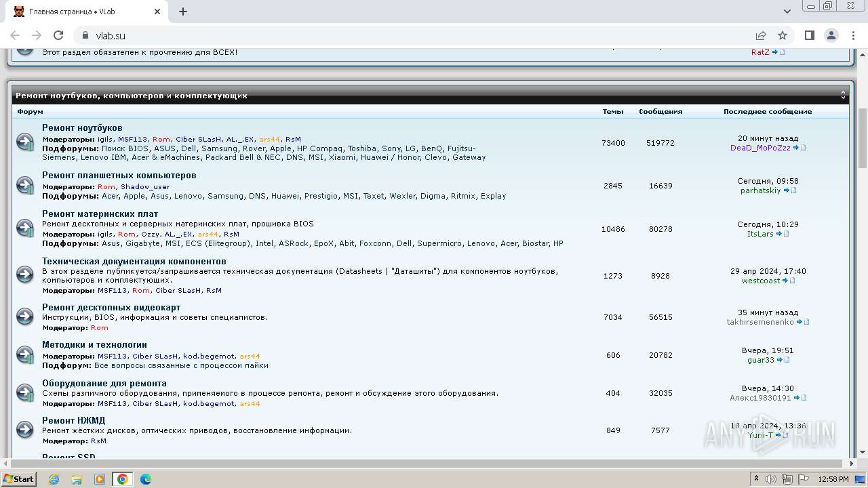Open the Ремонт ноутбуков forum status icon

(x=25, y=142)
